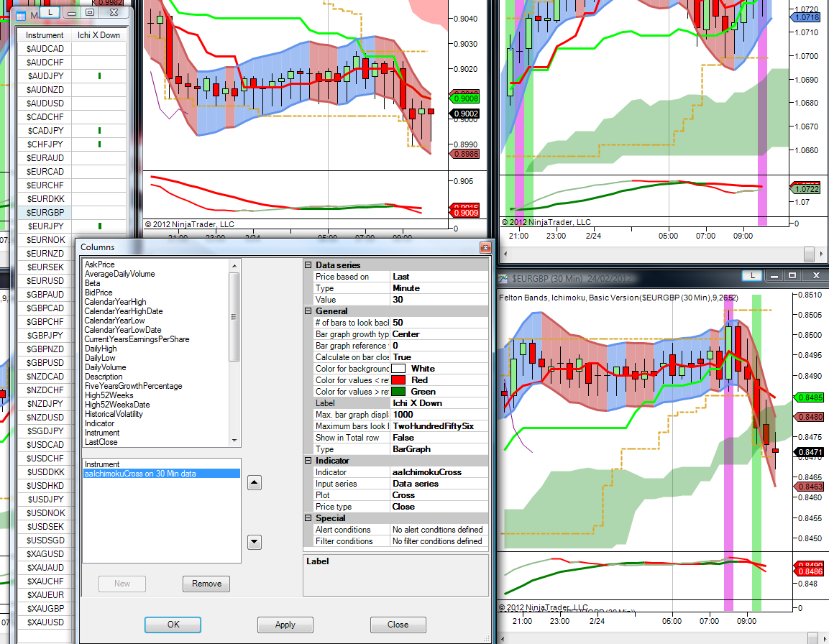Edit the # of bars to look back value 50

pyautogui.click(x=439, y=323)
